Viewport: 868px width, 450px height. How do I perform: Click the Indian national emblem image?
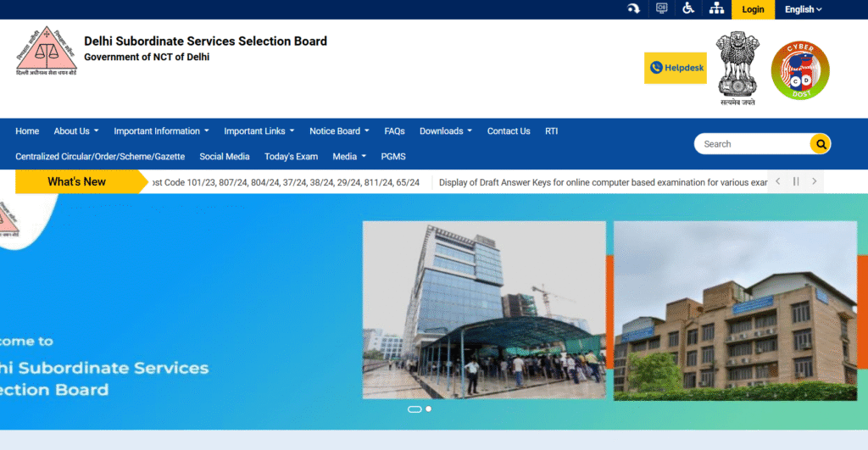737,68
